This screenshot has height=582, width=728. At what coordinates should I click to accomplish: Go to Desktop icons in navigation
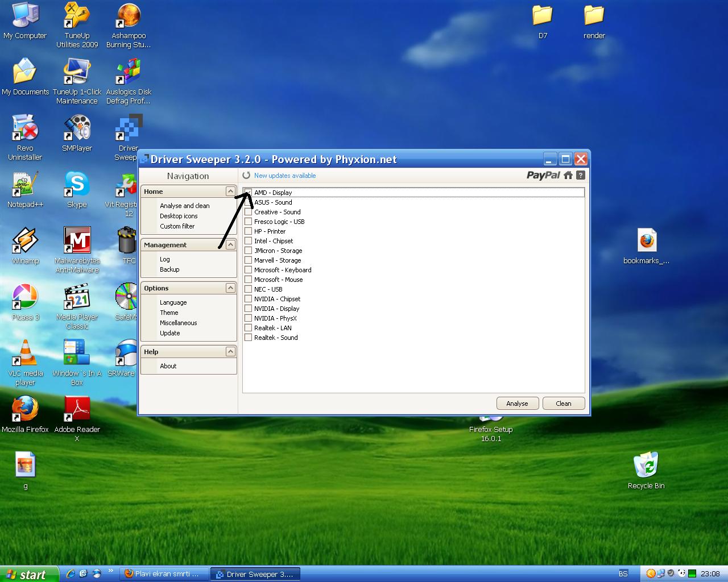coord(179,216)
